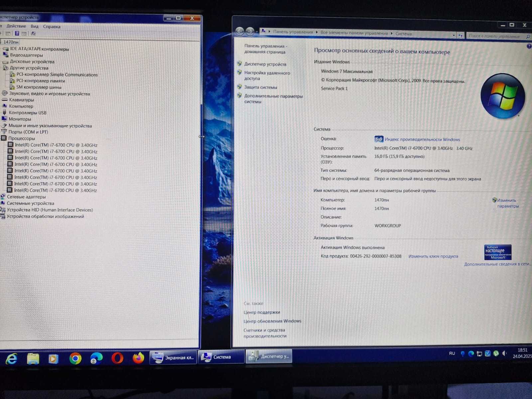Select Мыши и иные указывающие устройства
532x399 pixels.
point(50,126)
